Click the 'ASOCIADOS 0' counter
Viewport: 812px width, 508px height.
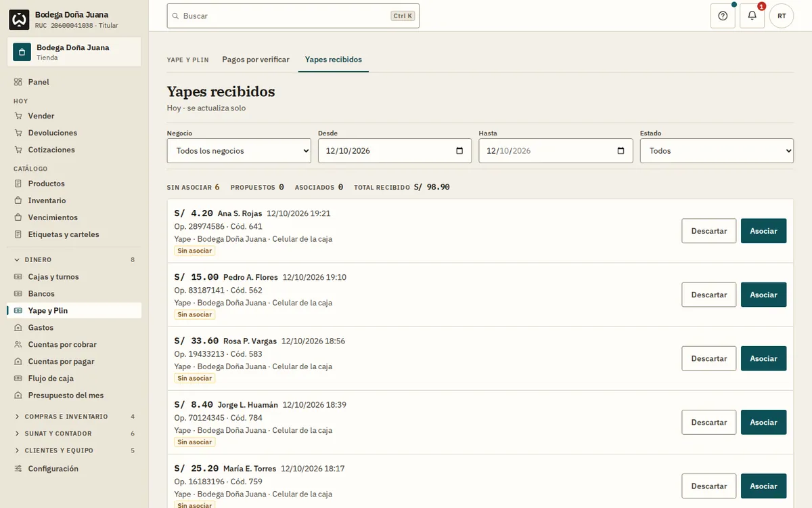(x=319, y=187)
